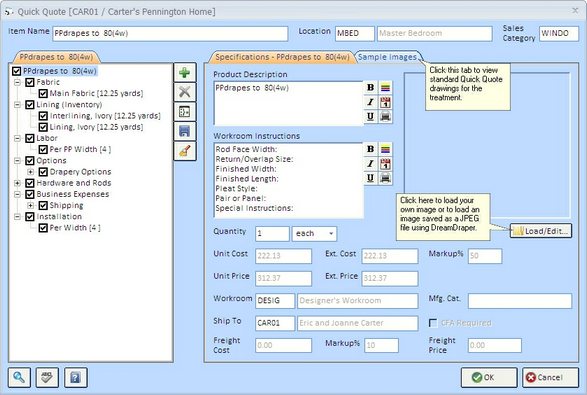
Task: Collapse the Fabric tree node
Action: pos(17,82)
